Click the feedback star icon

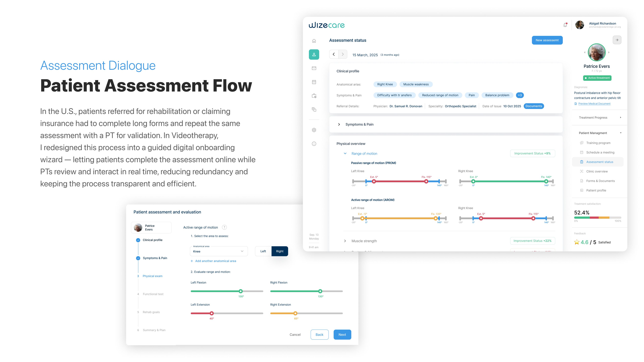pyautogui.click(x=577, y=242)
